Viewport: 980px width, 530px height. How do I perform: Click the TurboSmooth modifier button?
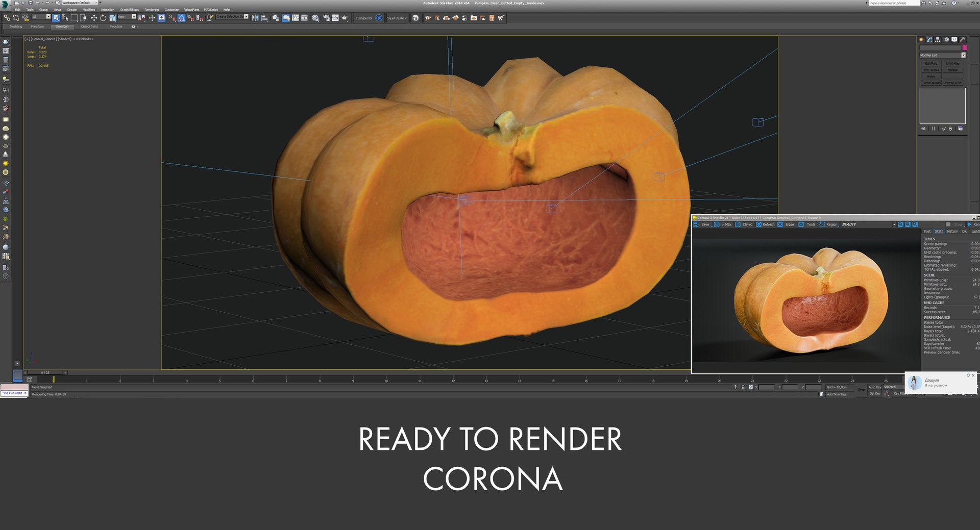click(x=931, y=83)
